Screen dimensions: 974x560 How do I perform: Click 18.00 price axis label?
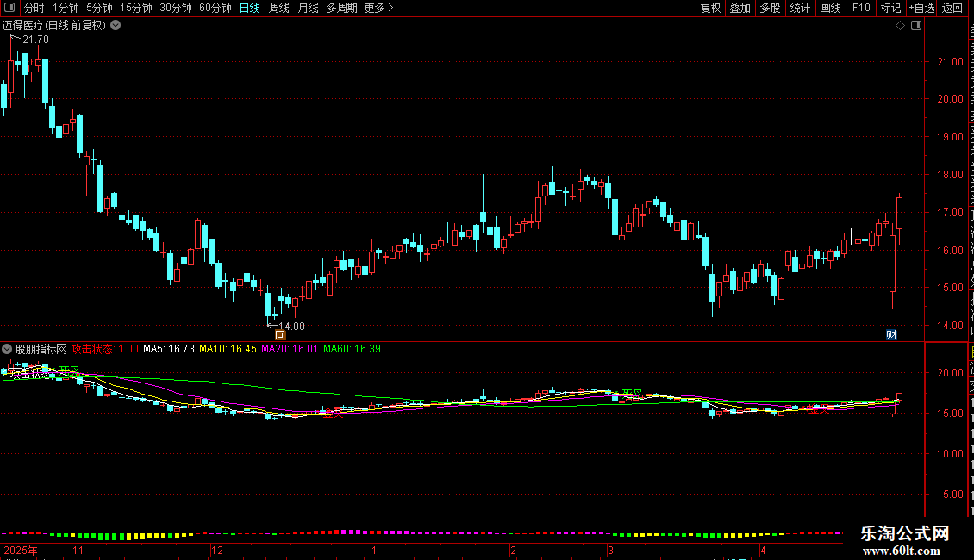point(951,174)
